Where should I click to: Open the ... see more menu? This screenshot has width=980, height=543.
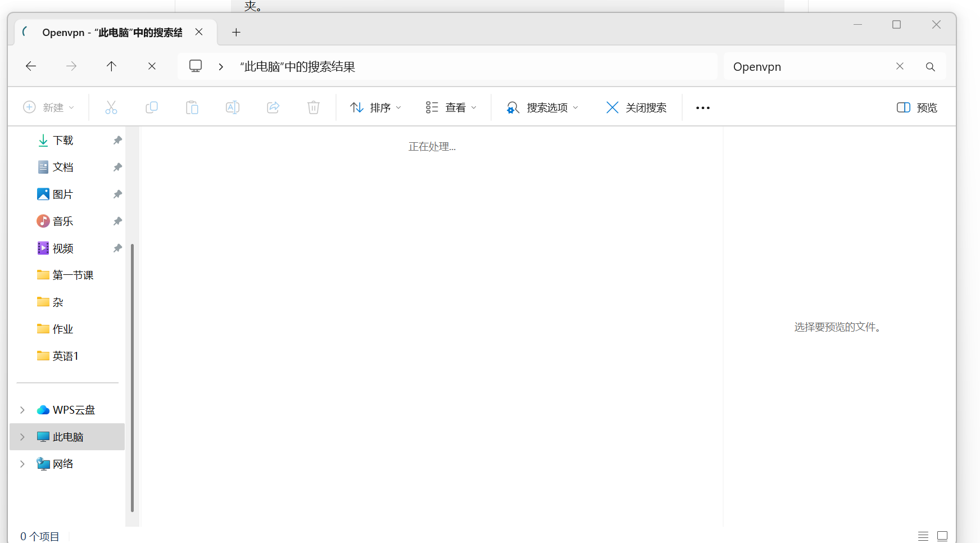(x=702, y=107)
